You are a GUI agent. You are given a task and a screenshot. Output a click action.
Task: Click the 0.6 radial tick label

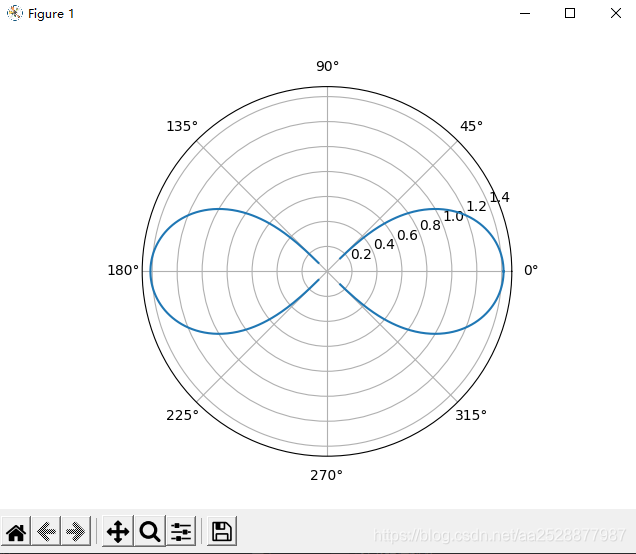pos(407,235)
